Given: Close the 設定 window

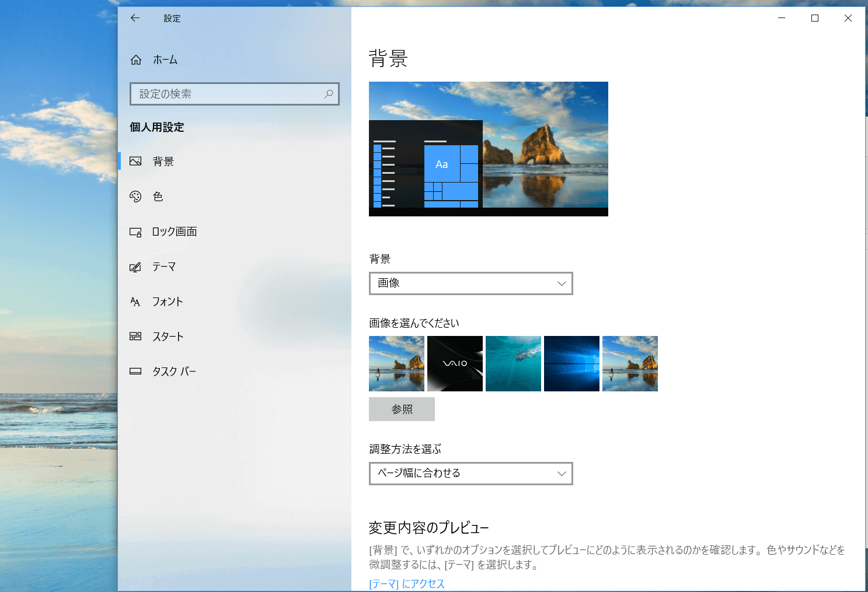Looking at the screenshot, I should [848, 18].
